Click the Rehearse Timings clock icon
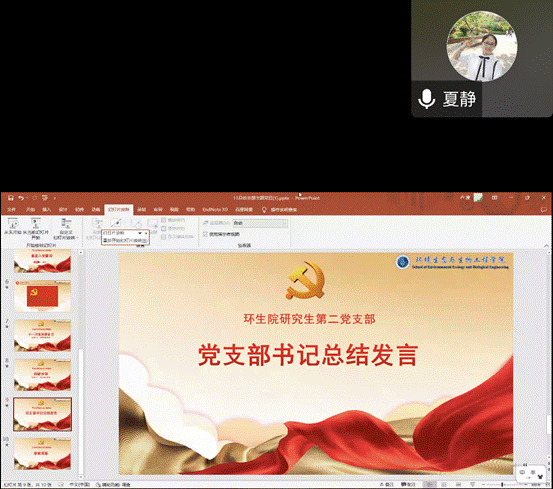The width and height of the screenshot is (553, 489). point(135,224)
